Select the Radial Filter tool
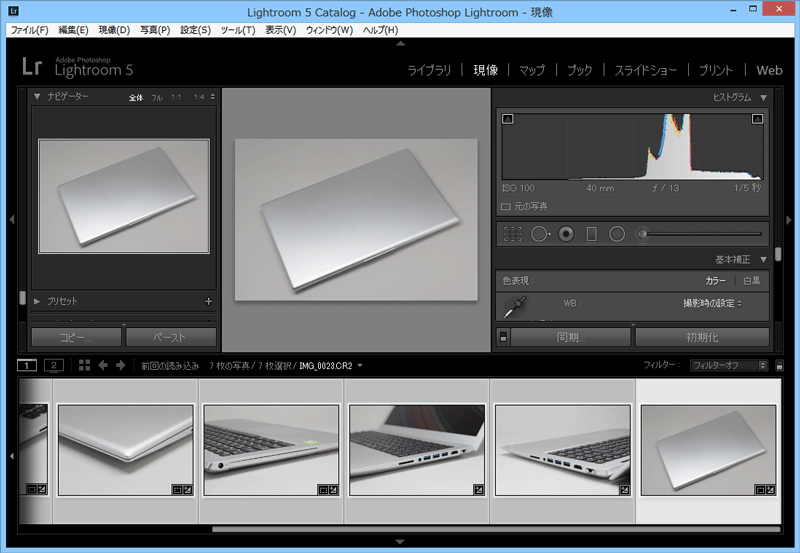The image size is (800, 553). pos(617,234)
